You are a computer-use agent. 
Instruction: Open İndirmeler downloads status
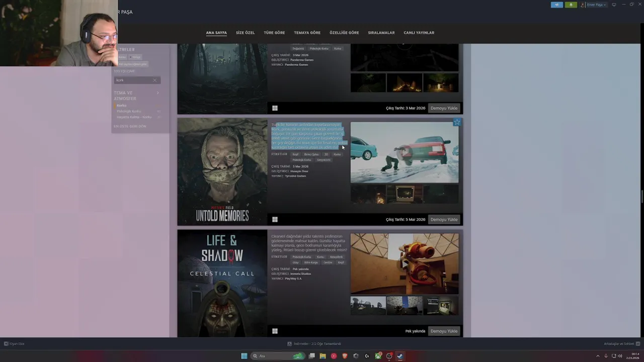tap(314, 344)
